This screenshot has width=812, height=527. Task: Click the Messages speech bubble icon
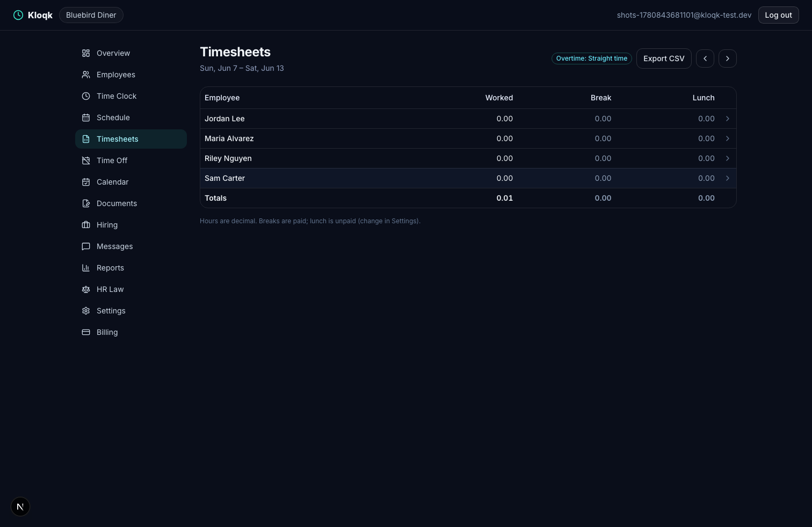[86, 246]
